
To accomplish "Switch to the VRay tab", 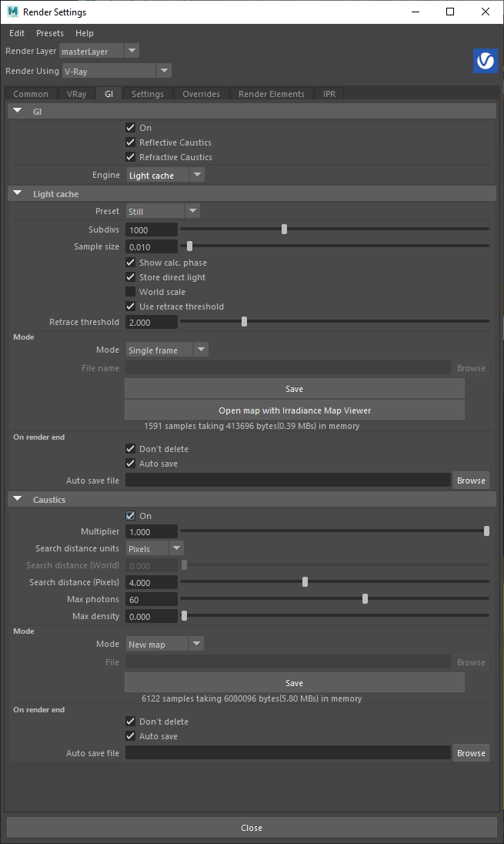I will (77, 94).
